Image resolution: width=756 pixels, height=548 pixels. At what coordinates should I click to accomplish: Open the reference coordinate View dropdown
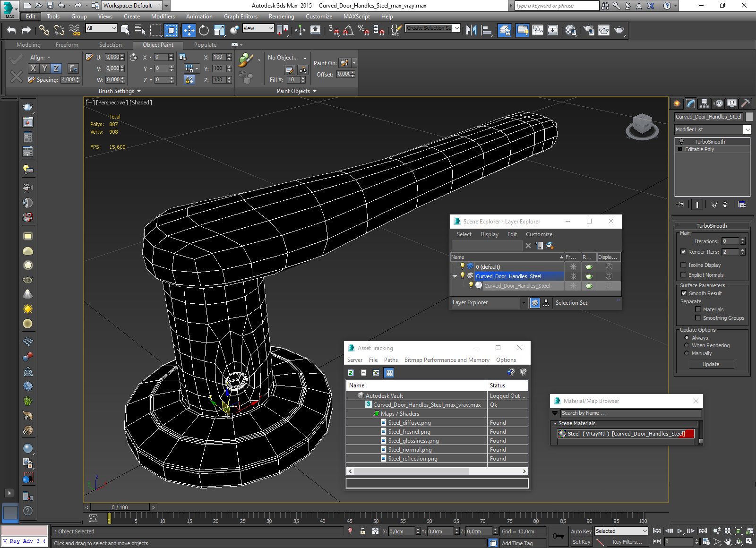pyautogui.click(x=258, y=28)
